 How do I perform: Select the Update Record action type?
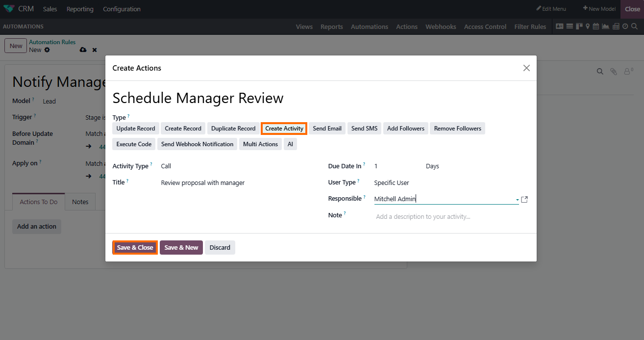[136, 129]
